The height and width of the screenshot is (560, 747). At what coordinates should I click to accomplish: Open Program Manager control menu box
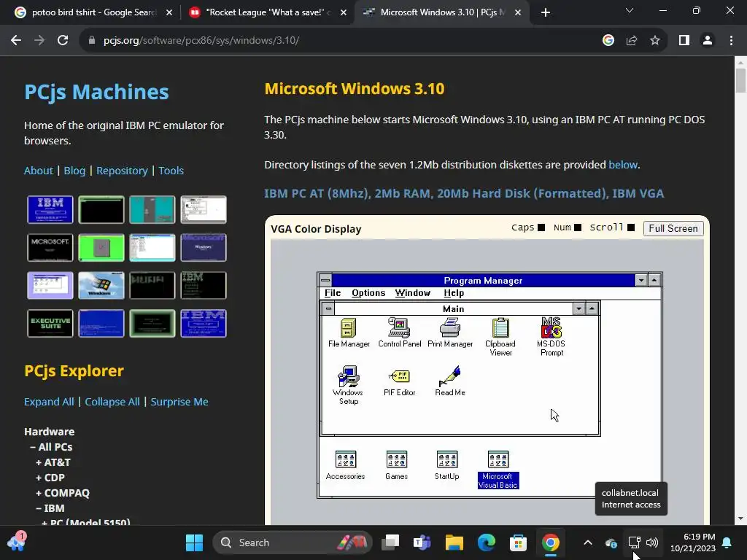point(325,280)
